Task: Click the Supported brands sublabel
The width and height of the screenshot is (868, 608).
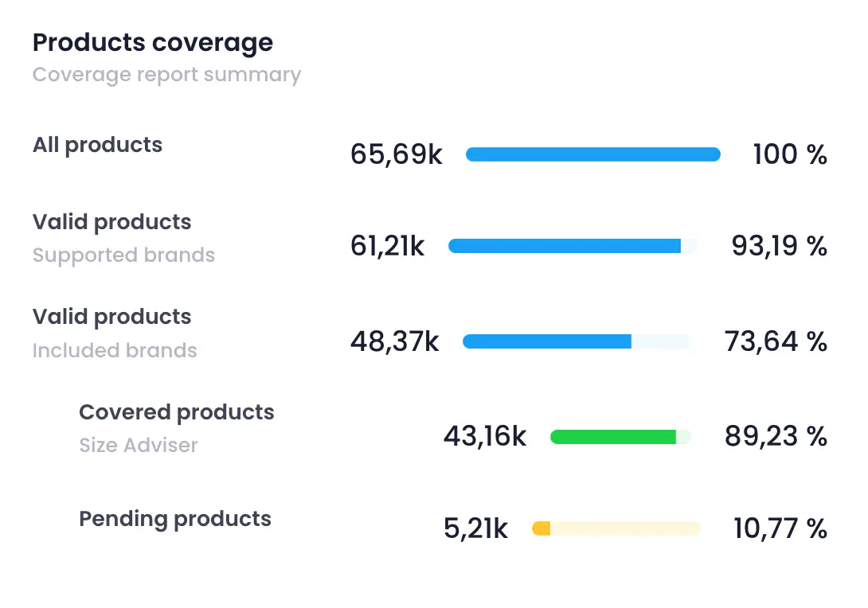Action: (123, 255)
